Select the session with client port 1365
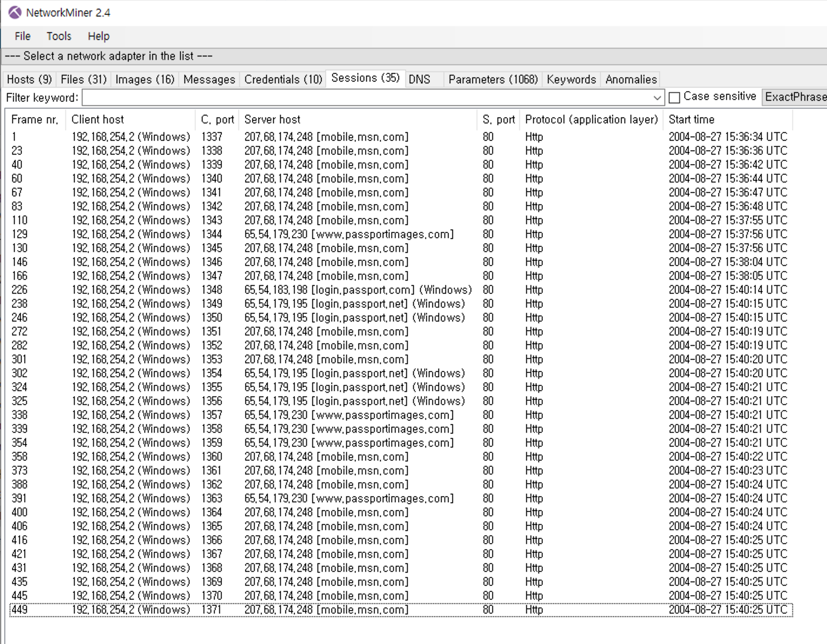Viewport: 827px width, 644px height. (x=401, y=526)
